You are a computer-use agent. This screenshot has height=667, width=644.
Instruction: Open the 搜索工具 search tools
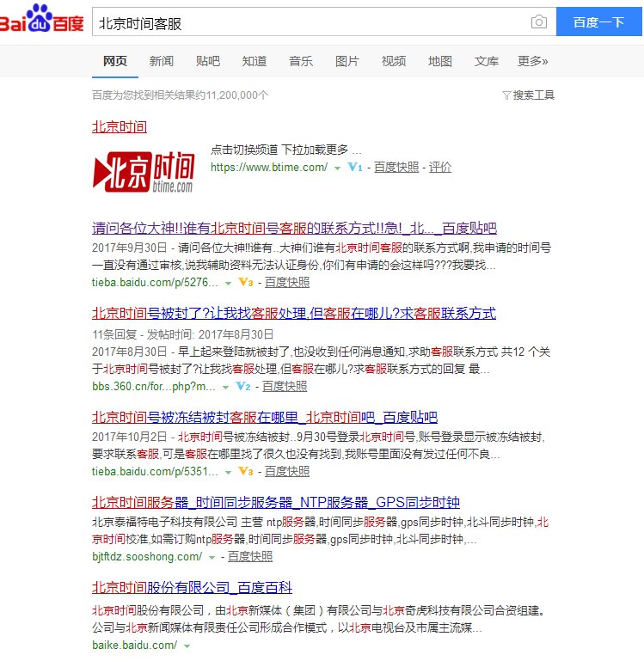point(533,95)
